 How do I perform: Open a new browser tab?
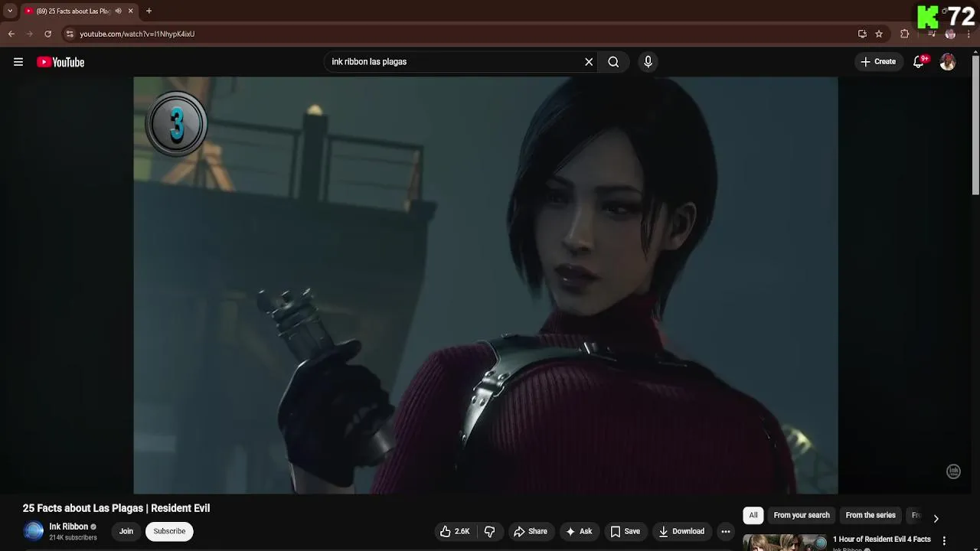[x=149, y=11]
